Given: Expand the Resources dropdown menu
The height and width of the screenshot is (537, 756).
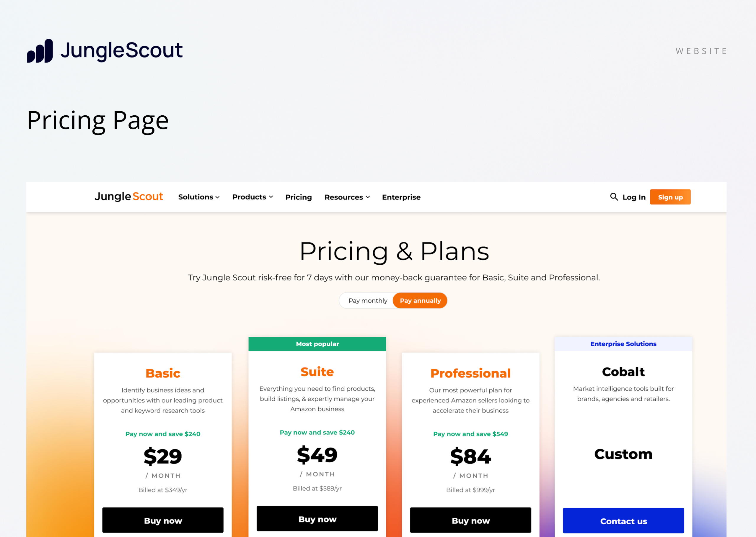Looking at the screenshot, I should pyautogui.click(x=347, y=197).
